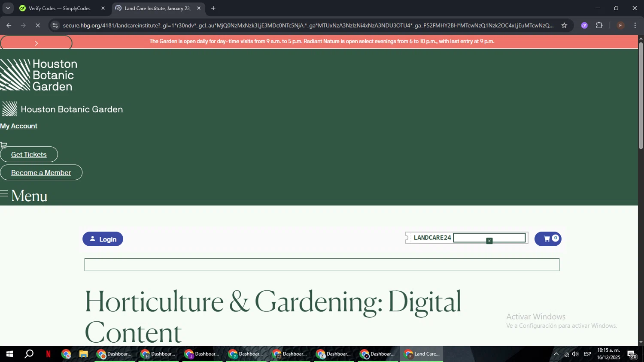This screenshot has width=644, height=362.
Task: Open the pinned Chrome icon beside Netflix
Action: (66, 354)
